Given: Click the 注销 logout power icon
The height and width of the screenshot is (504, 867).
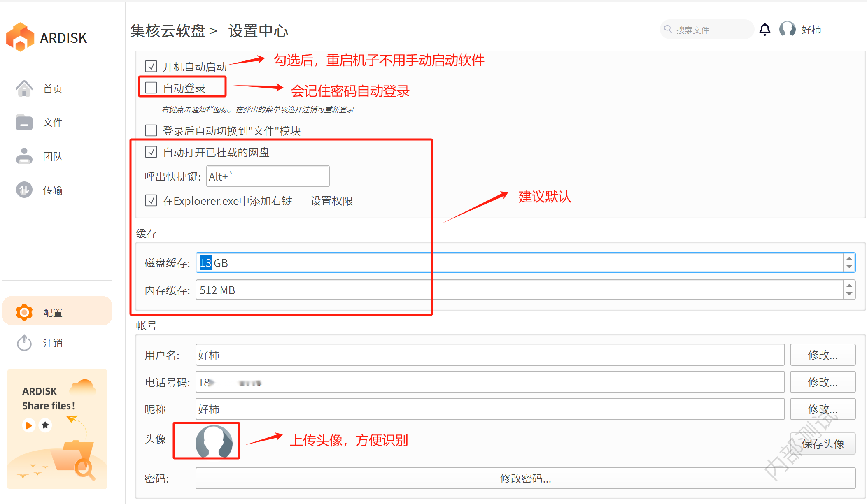Looking at the screenshot, I should [x=24, y=343].
